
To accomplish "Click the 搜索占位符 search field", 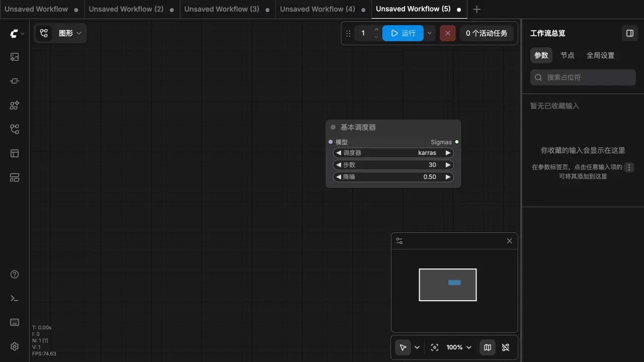I will (x=583, y=77).
